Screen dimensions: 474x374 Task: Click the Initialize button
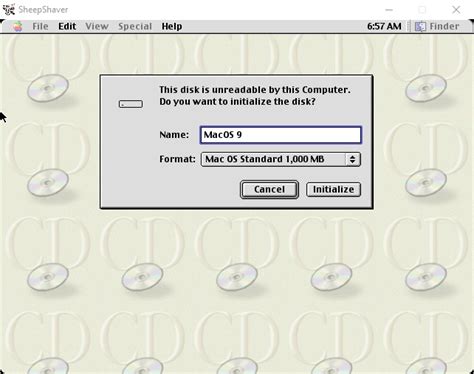(333, 189)
